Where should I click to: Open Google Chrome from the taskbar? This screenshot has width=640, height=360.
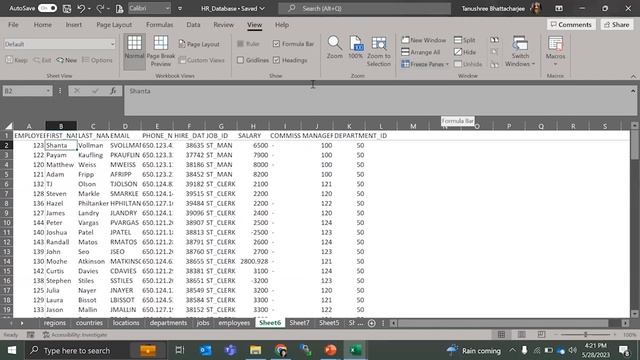(x=280, y=350)
